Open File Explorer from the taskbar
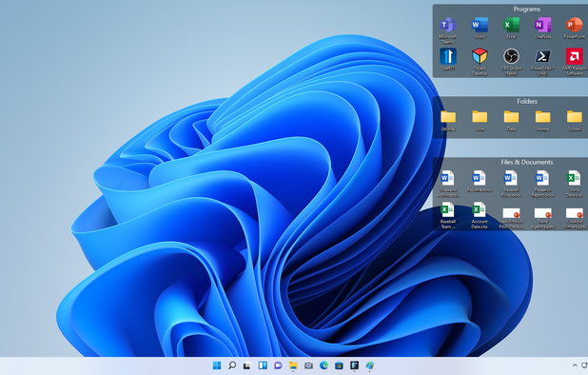This screenshot has width=588, height=375. (293, 365)
